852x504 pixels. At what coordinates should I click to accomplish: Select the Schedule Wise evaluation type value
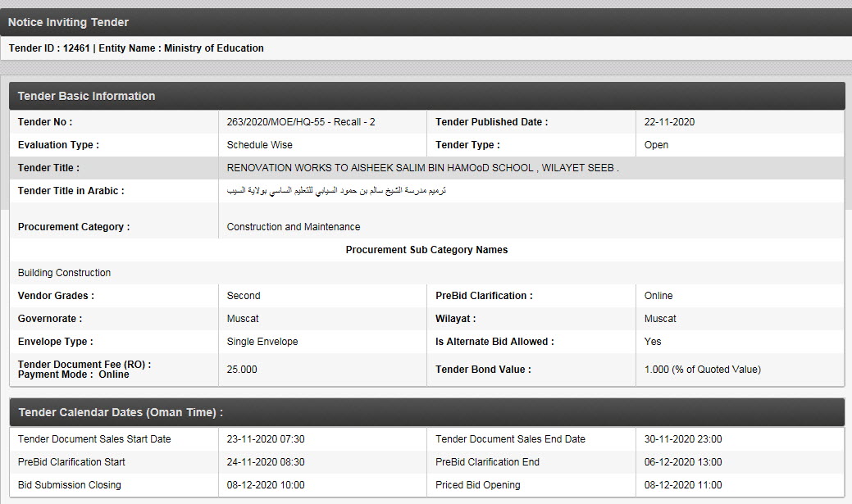coord(259,145)
